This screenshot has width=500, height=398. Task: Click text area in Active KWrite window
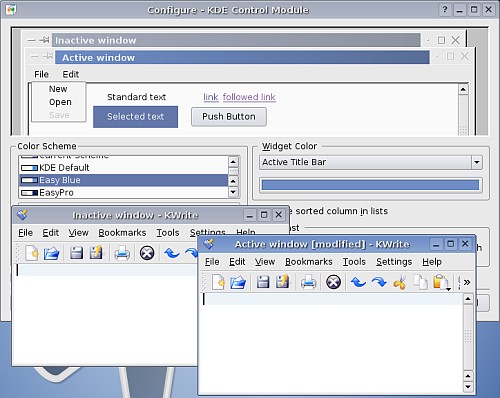pos(332,343)
